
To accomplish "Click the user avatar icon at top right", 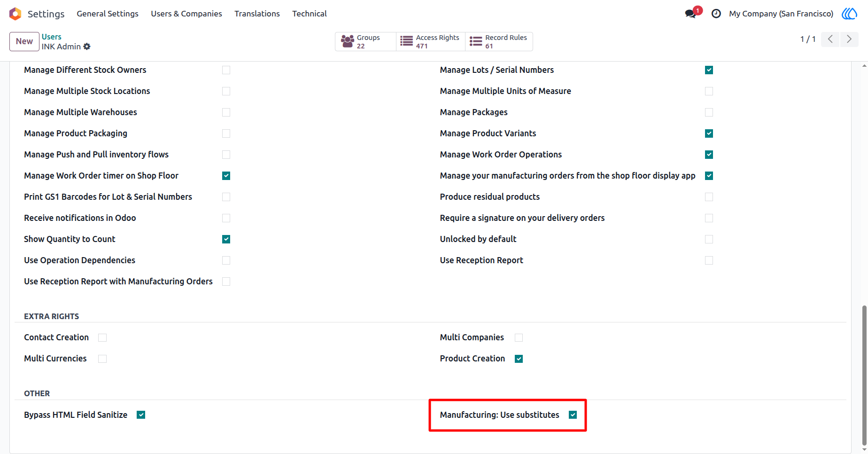I will click(849, 14).
